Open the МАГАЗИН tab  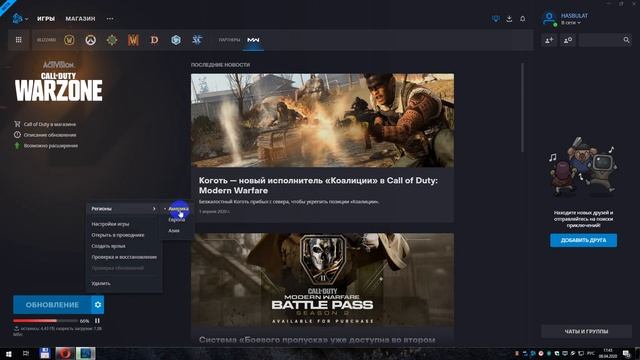click(80, 19)
